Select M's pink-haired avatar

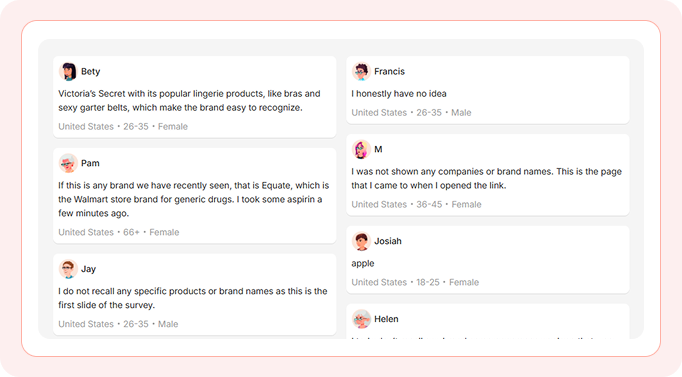(x=361, y=149)
